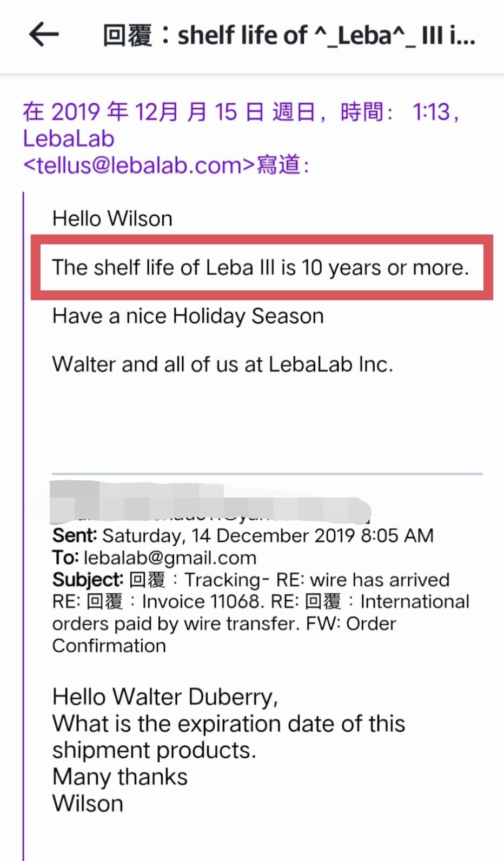Tap the 'Hello Walter Duberry' greeting
The width and height of the screenshot is (504, 861).
[165, 697]
